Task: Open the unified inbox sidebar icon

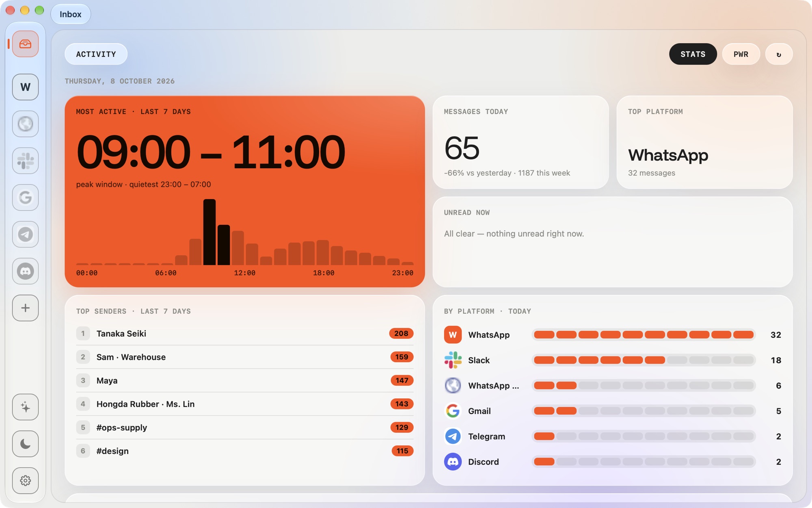Action: [25, 44]
